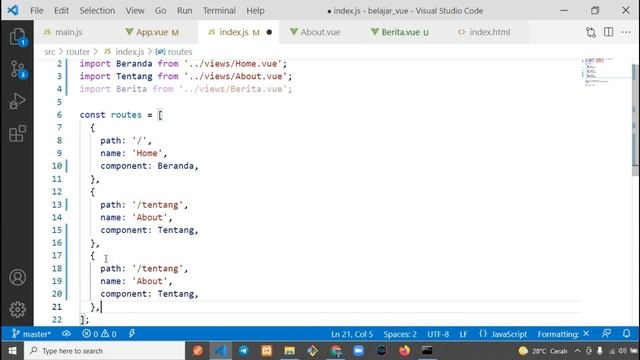Open terminal window from the taskbar

coord(427,351)
